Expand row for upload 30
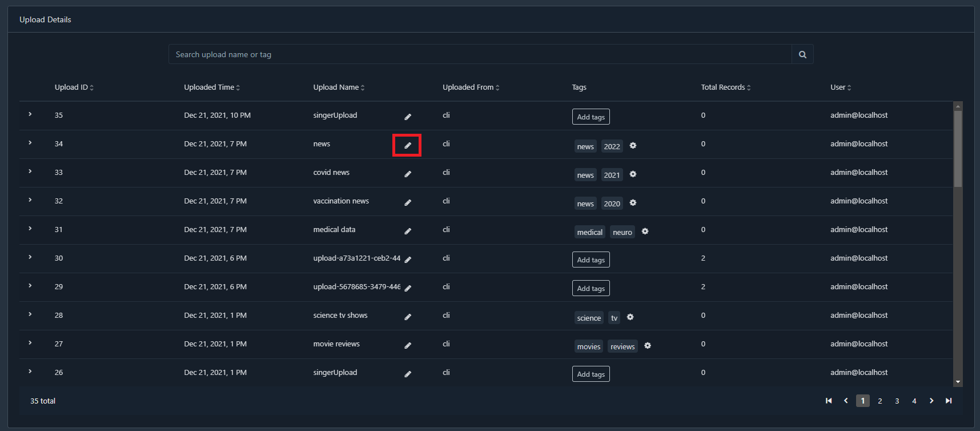This screenshot has height=431, width=980. point(30,257)
